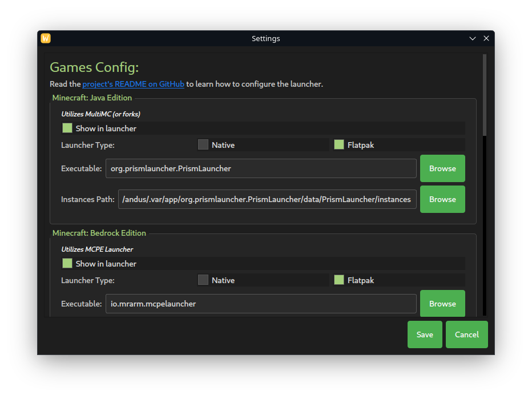Select Native launcher type for Bedrock Edition
This screenshot has height=399, width=532.
tap(203, 280)
